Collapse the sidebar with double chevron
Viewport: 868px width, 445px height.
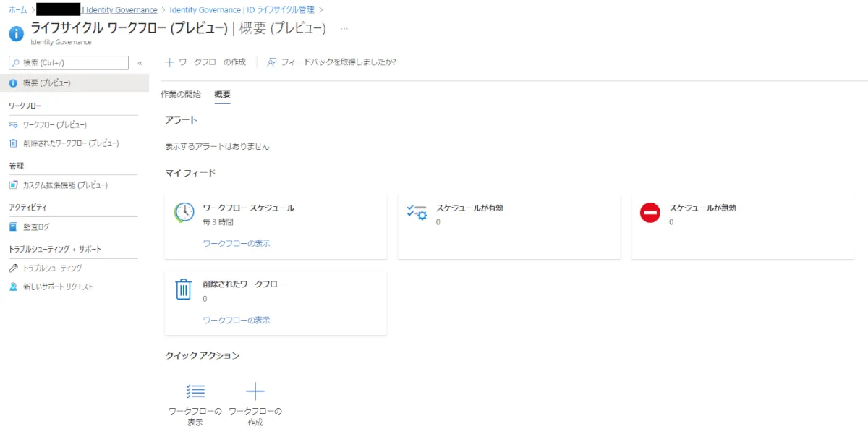coord(140,63)
